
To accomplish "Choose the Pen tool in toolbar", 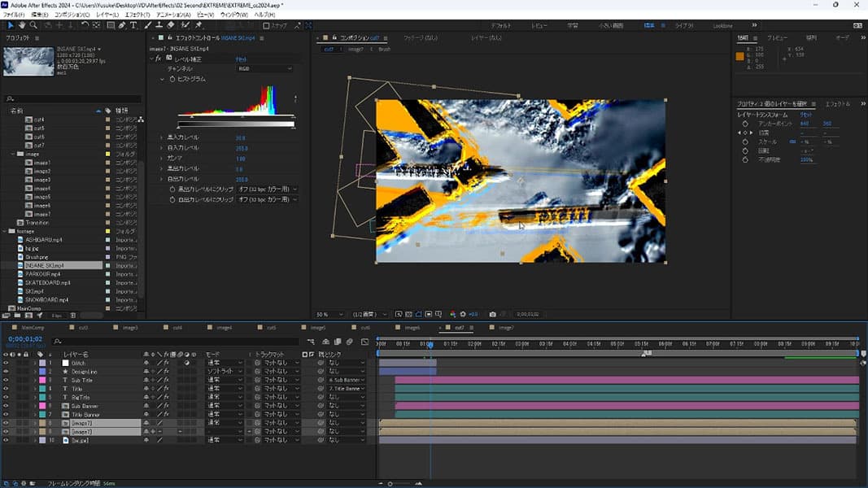I will click(123, 25).
